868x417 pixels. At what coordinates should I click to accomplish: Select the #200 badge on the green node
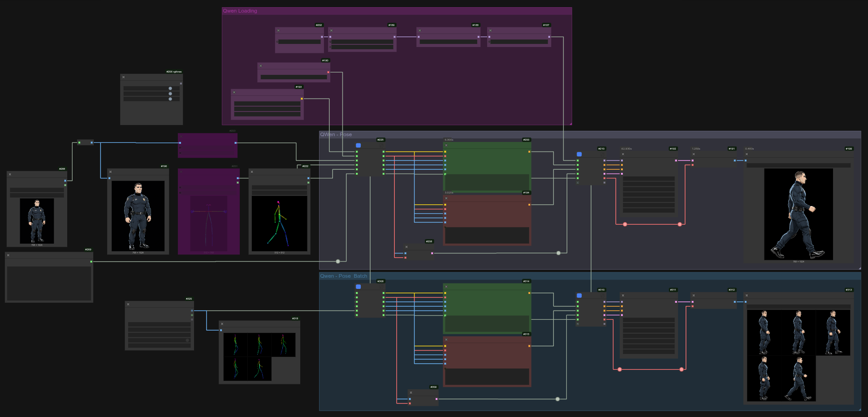526,140
